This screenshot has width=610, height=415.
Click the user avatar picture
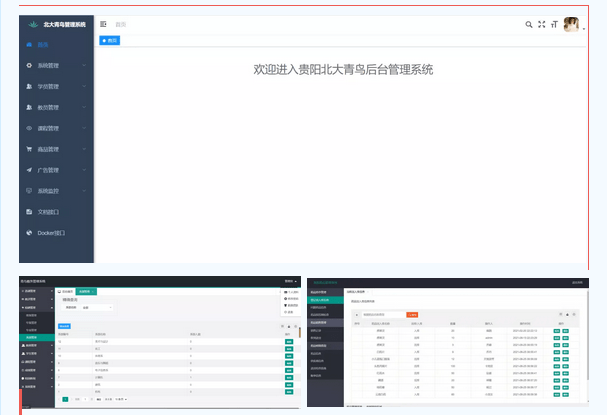571,25
